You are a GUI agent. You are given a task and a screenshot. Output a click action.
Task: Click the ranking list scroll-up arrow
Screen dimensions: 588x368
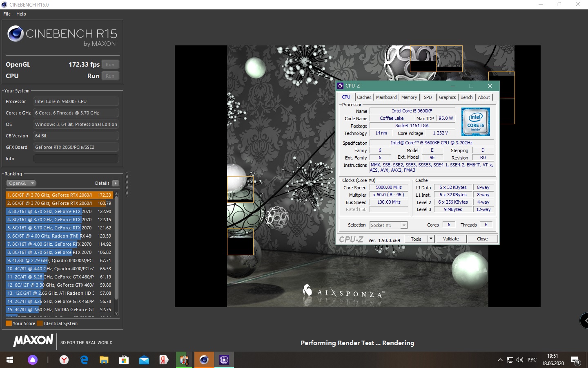point(116,194)
